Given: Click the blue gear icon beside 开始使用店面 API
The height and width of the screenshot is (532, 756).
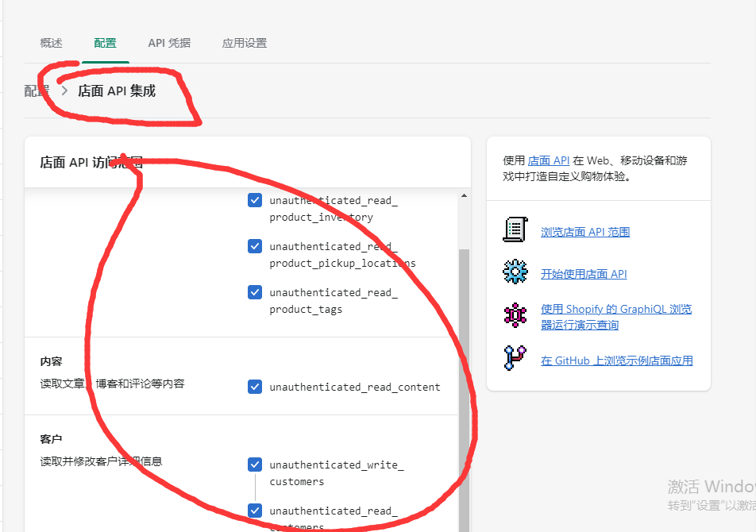Looking at the screenshot, I should [515, 272].
